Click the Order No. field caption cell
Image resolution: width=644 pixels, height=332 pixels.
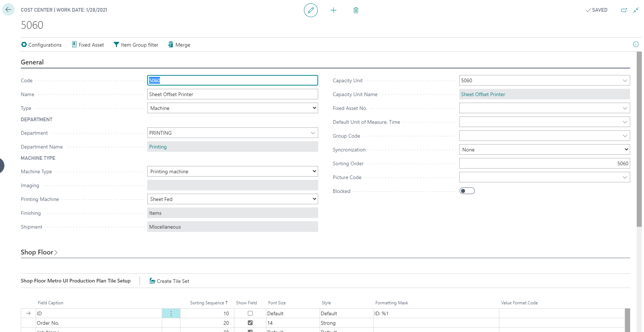click(x=99, y=323)
